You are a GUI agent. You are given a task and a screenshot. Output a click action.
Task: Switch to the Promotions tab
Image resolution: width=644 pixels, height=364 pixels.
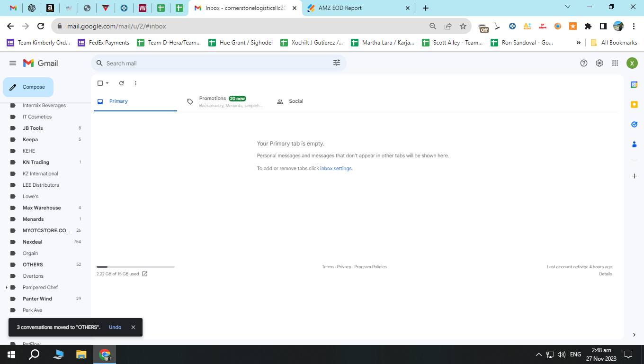(225, 101)
